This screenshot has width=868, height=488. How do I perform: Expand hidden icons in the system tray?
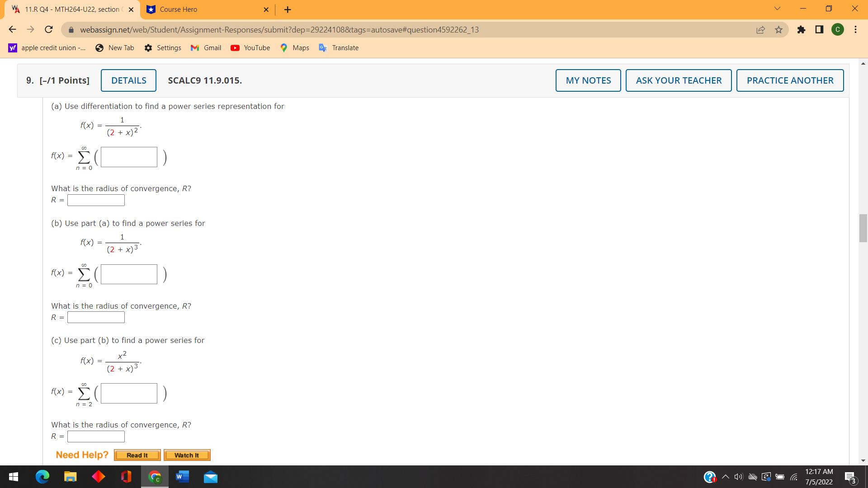pyautogui.click(x=725, y=477)
